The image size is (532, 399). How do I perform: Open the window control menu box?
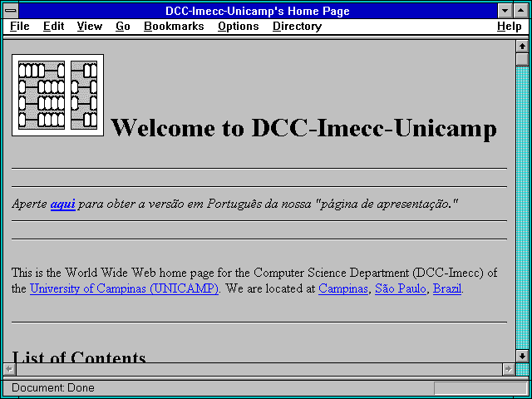click(x=11, y=11)
